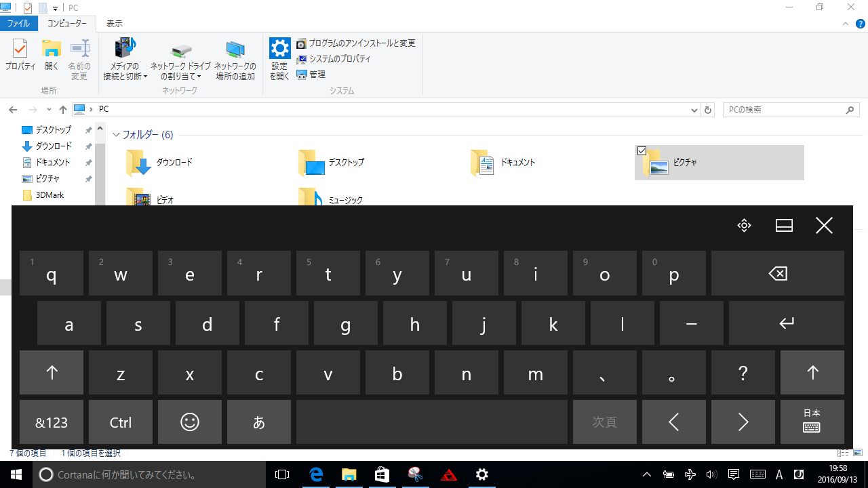This screenshot has height=488, width=868.
Task: Click プログラムのアンインストールと変更
Action: [355, 43]
